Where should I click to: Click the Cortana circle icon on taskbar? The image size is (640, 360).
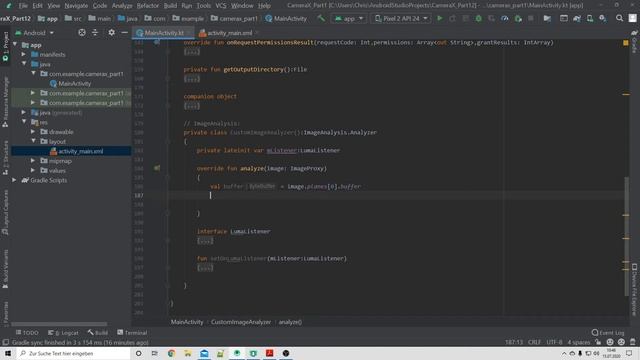coord(138,353)
